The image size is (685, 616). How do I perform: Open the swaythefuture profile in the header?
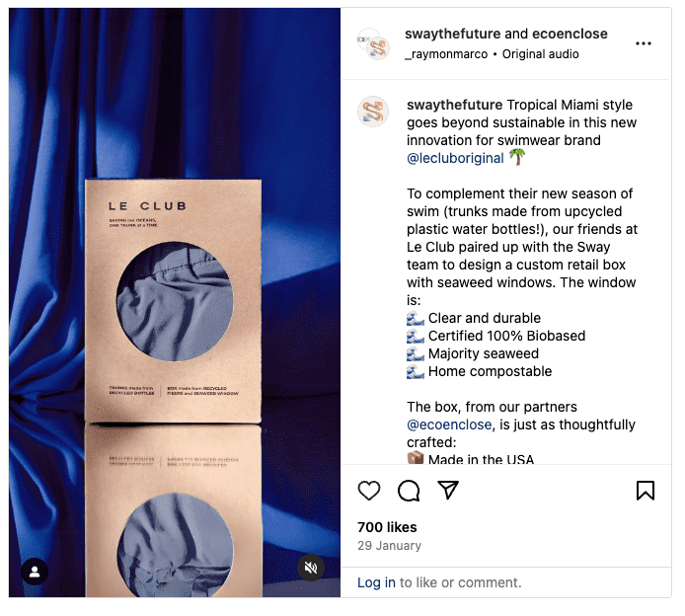coord(453,34)
